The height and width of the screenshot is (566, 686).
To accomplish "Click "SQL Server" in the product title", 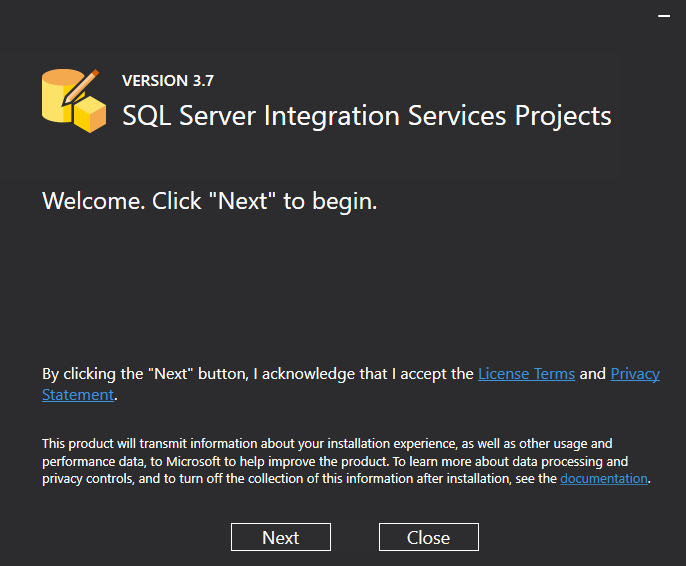I will (x=189, y=116).
